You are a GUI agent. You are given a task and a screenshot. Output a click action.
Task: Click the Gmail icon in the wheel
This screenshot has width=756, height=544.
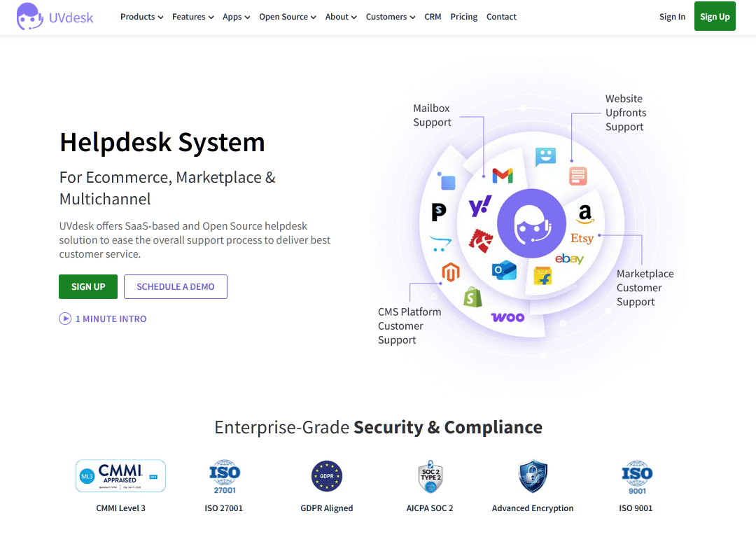[503, 176]
